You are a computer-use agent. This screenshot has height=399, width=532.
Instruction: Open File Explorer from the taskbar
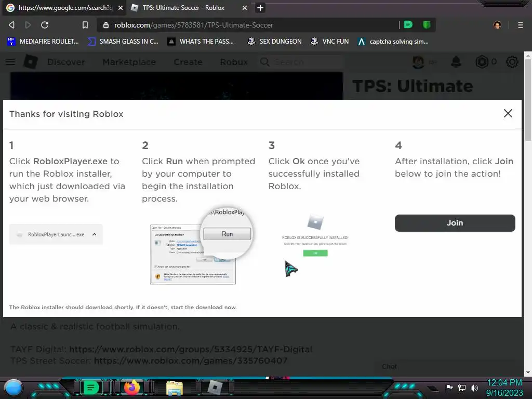click(175, 388)
